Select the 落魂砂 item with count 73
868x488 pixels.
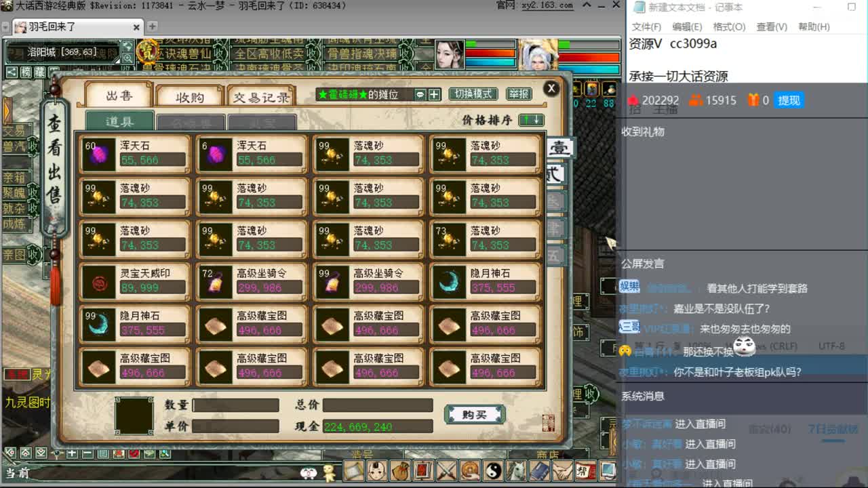coord(485,239)
